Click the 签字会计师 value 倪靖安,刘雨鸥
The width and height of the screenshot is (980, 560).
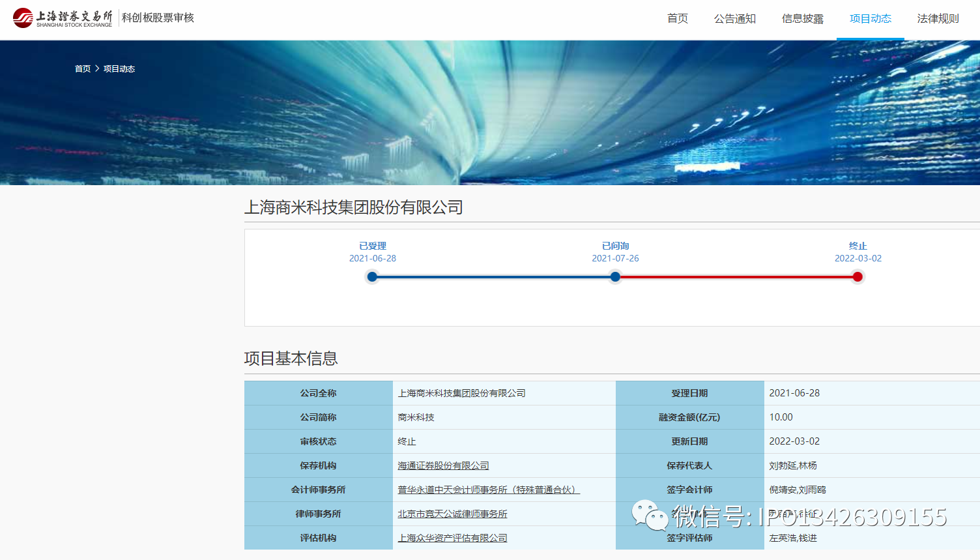point(798,490)
